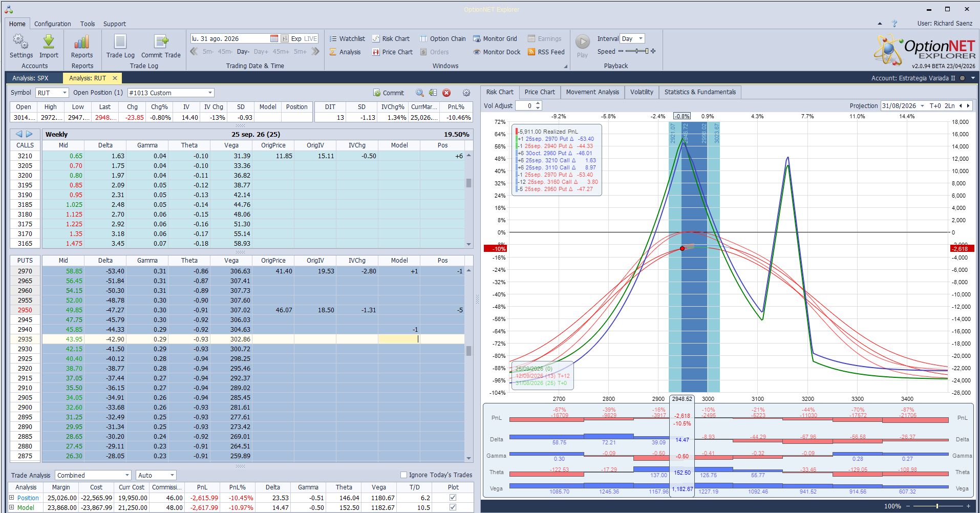Open the Price Chart window from ribbon
This screenshot has height=513, width=980.
[392, 52]
